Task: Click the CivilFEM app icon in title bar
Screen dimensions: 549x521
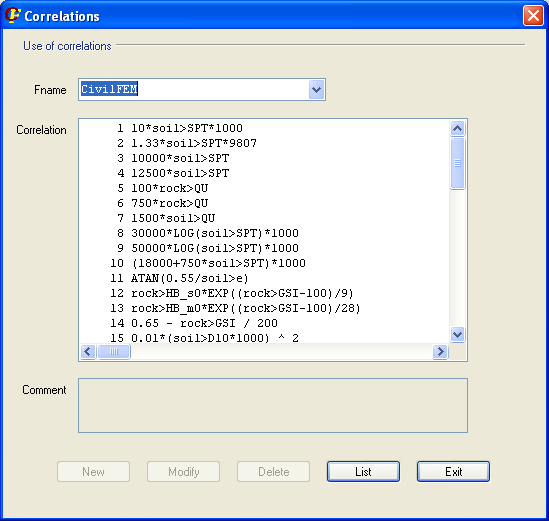Action: coord(13,15)
